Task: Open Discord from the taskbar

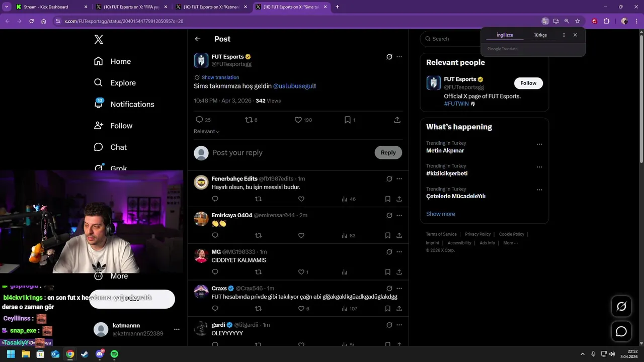Action: coord(100,354)
